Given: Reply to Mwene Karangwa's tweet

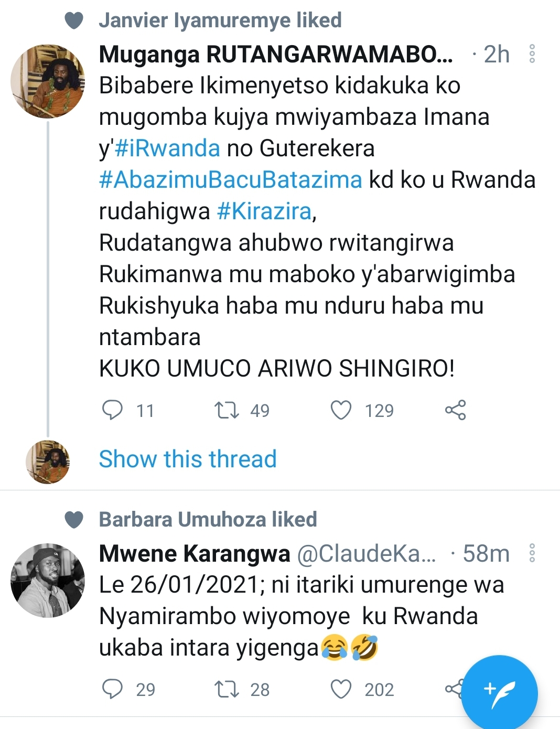Looking at the screenshot, I should coord(112,689).
